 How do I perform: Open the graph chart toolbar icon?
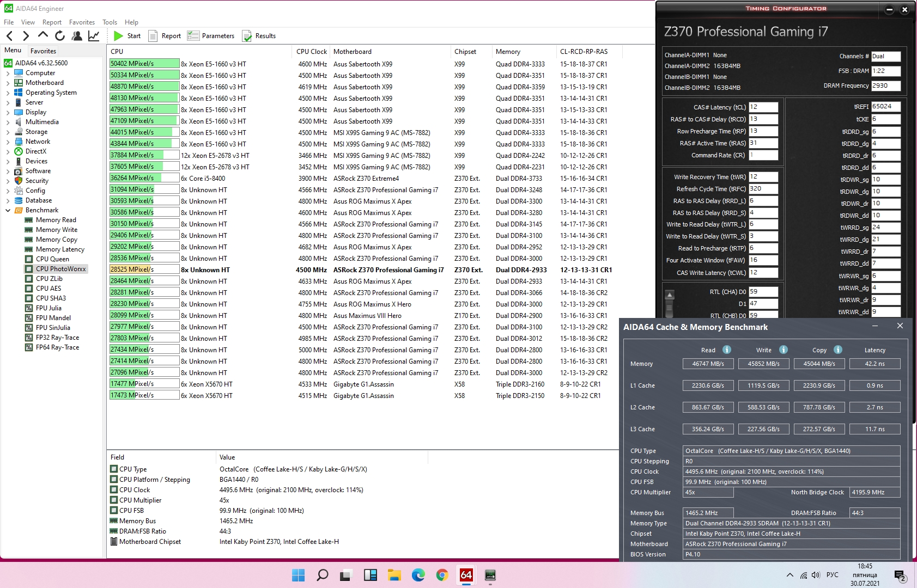click(94, 36)
